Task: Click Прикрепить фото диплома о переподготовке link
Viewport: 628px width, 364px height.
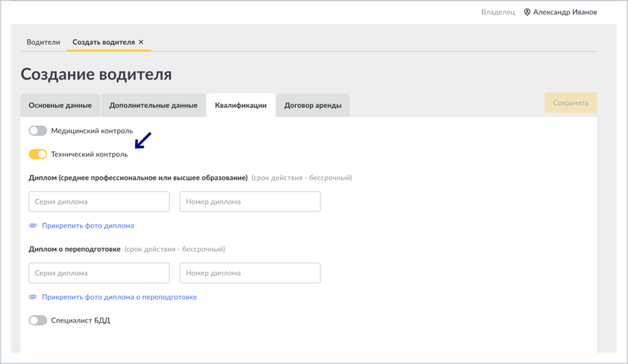Action: (x=120, y=297)
